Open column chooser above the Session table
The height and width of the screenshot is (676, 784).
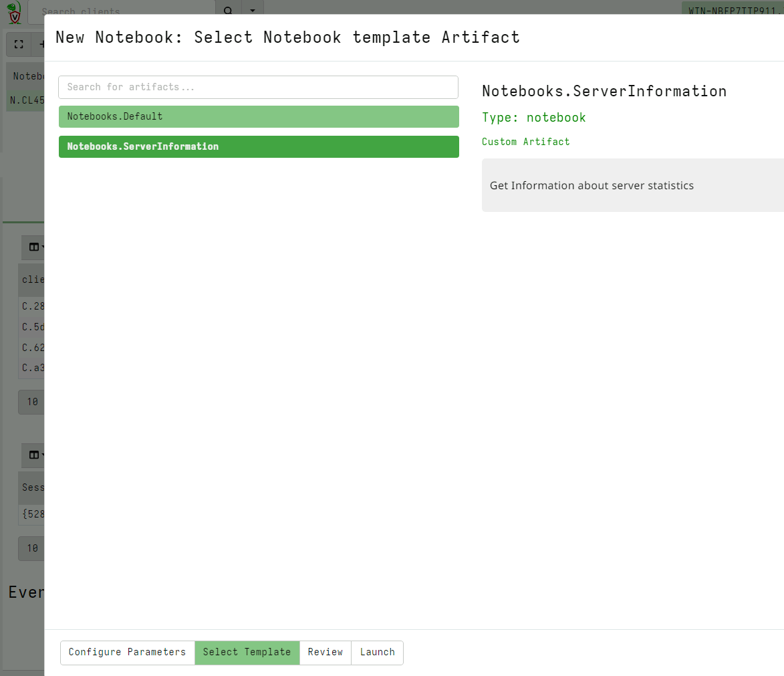(x=33, y=455)
